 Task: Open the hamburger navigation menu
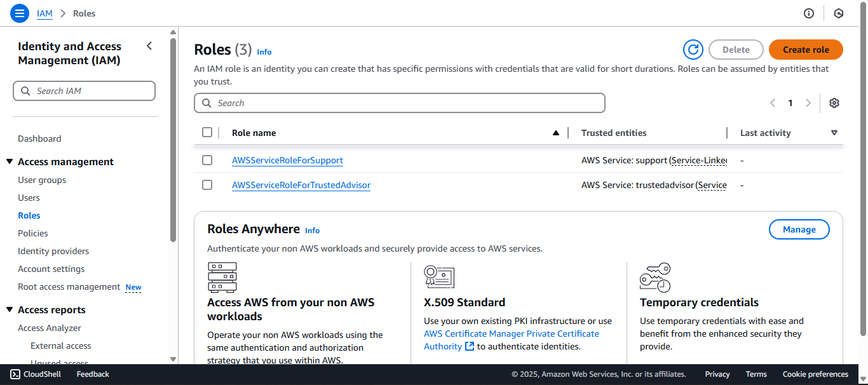(x=20, y=13)
